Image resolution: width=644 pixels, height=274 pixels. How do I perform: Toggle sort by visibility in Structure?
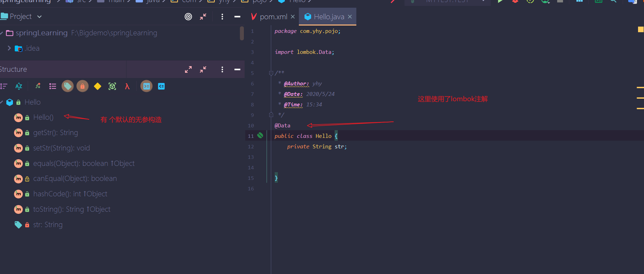(x=4, y=86)
